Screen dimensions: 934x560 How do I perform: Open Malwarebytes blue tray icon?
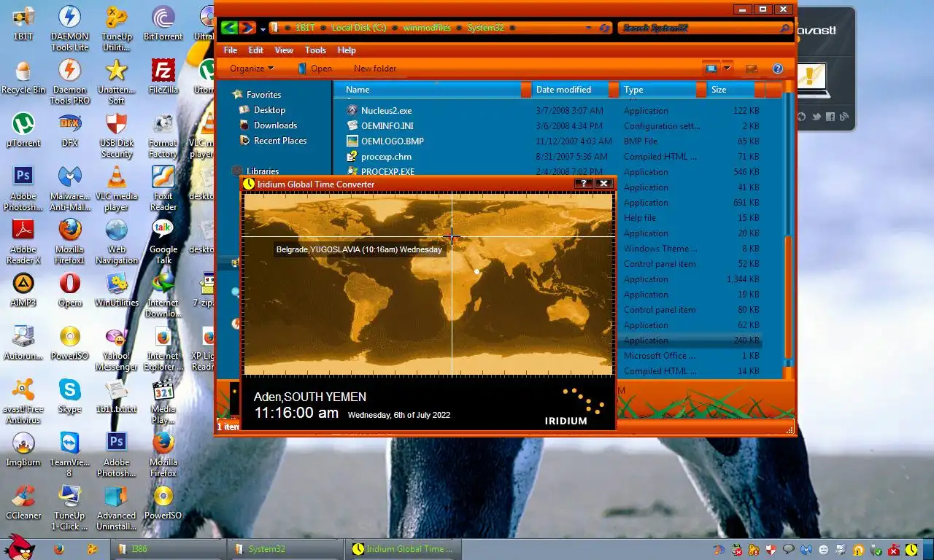[806, 549]
